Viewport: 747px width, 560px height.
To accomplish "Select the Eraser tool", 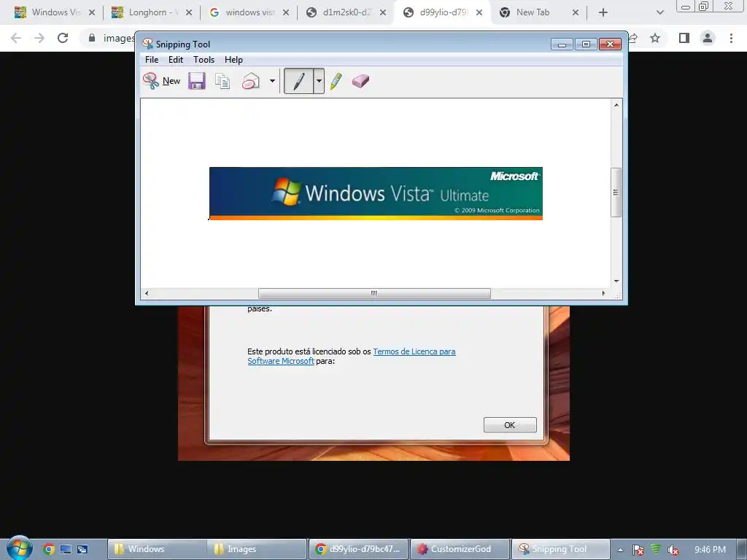I will [x=360, y=81].
